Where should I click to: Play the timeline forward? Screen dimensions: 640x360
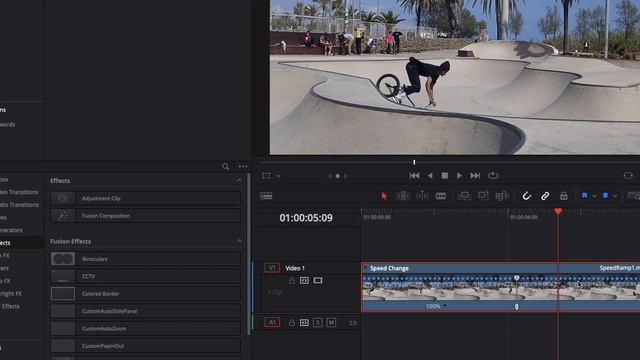point(460,176)
